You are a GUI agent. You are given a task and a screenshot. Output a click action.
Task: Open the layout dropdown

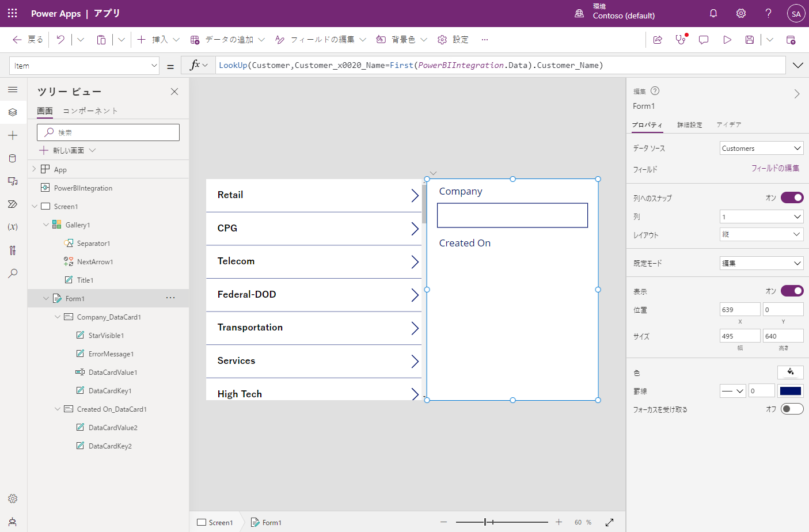[761, 234]
